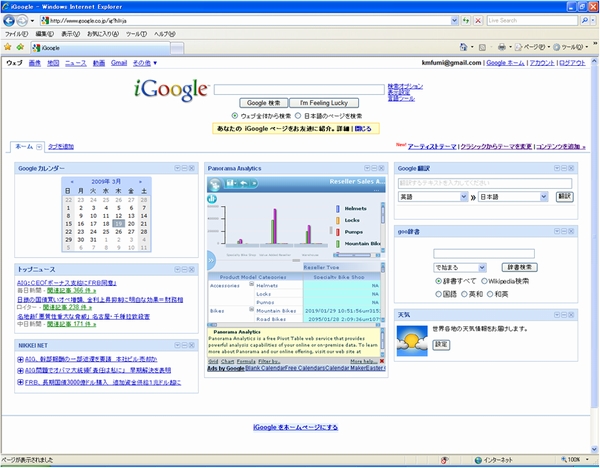Select the Wikipedia search radio button
The height and width of the screenshot is (468, 600).
[484, 281]
